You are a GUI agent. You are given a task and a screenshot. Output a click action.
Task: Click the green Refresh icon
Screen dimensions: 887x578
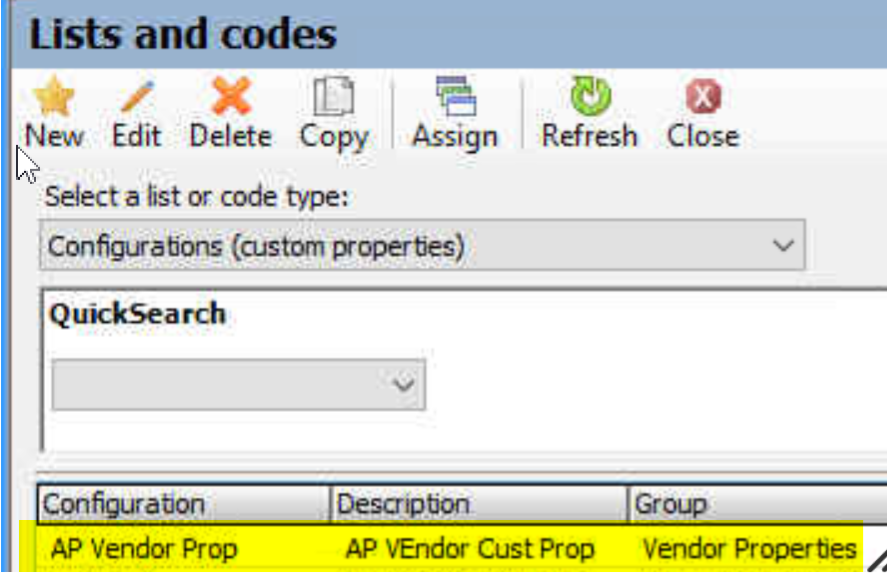(x=590, y=96)
